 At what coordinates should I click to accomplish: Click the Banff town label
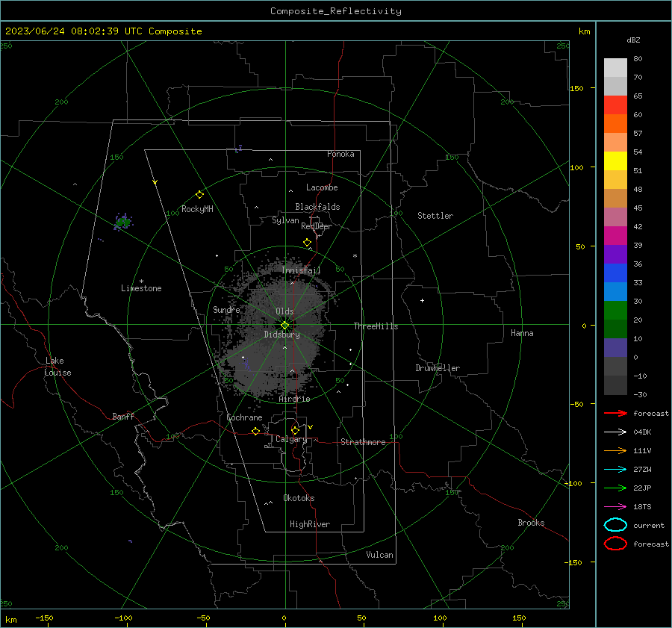click(123, 417)
